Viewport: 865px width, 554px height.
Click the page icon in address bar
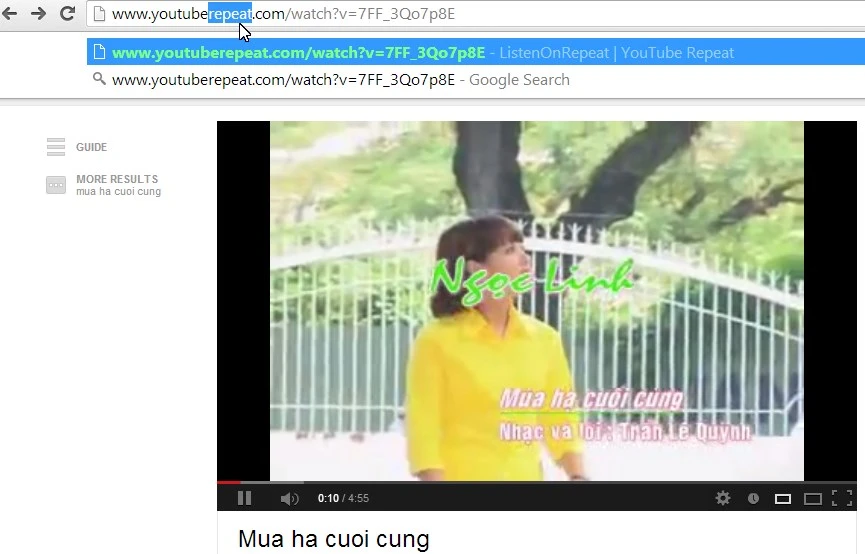click(99, 13)
